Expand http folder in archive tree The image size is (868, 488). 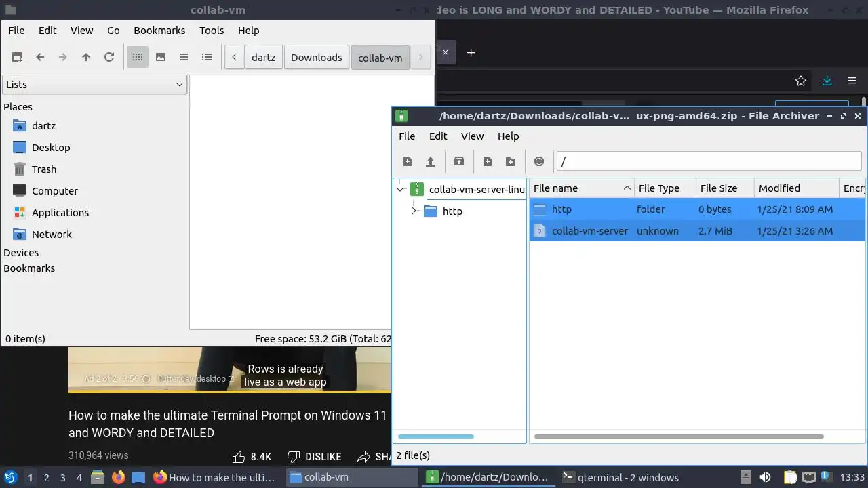click(414, 211)
